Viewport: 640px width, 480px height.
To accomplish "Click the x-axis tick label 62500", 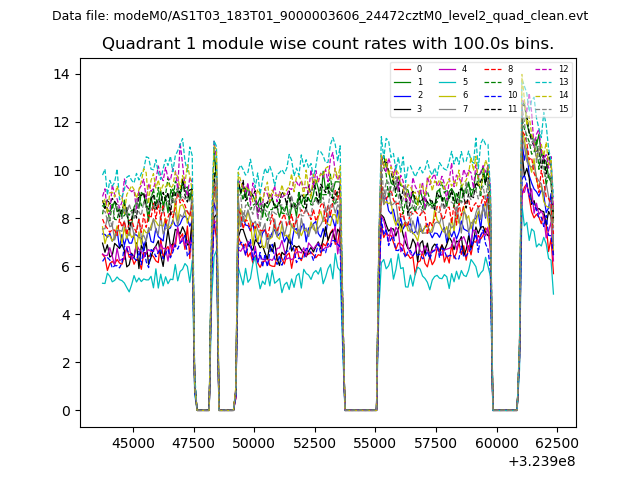I will coord(557,442).
